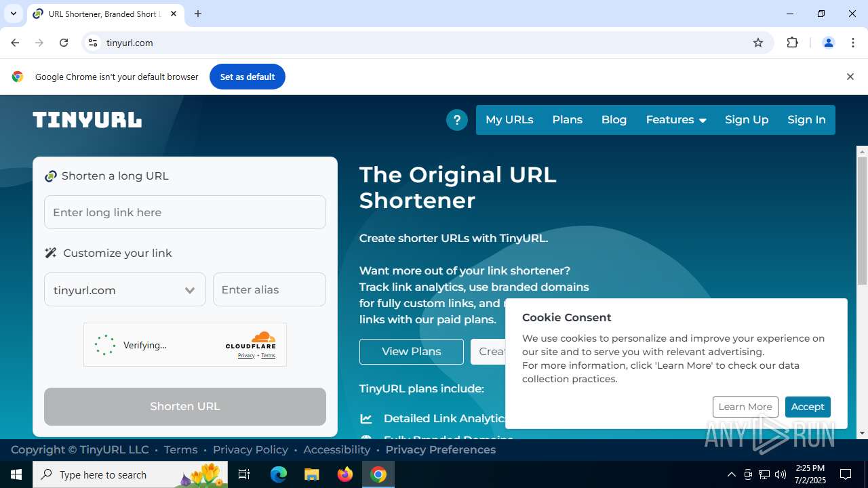This screenshot has height=488, width=868.
Task: Expand the Features menu
Action: [x=676, y=120]
